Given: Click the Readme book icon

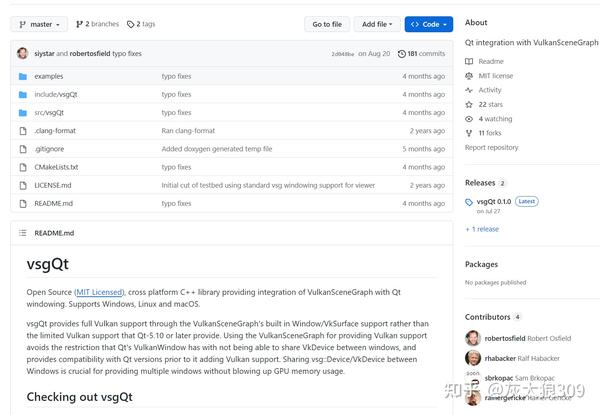Looking at the screenshot, I should [x=469, y=61].
